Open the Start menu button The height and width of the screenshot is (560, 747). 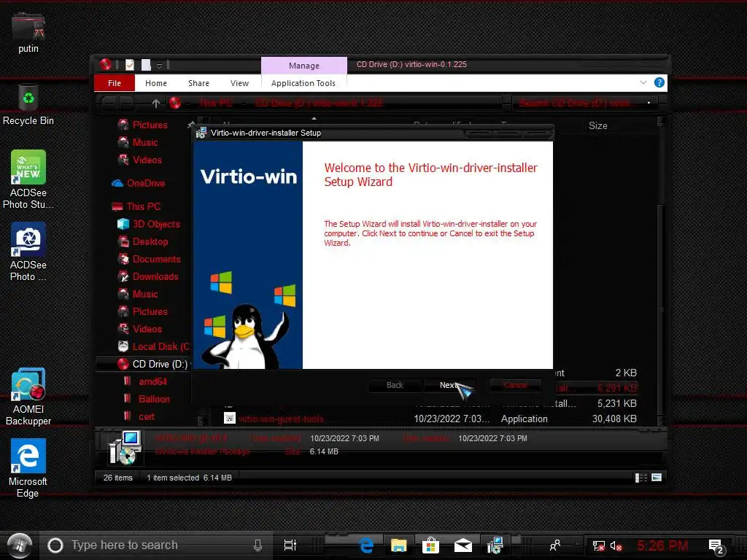point(20,545)
